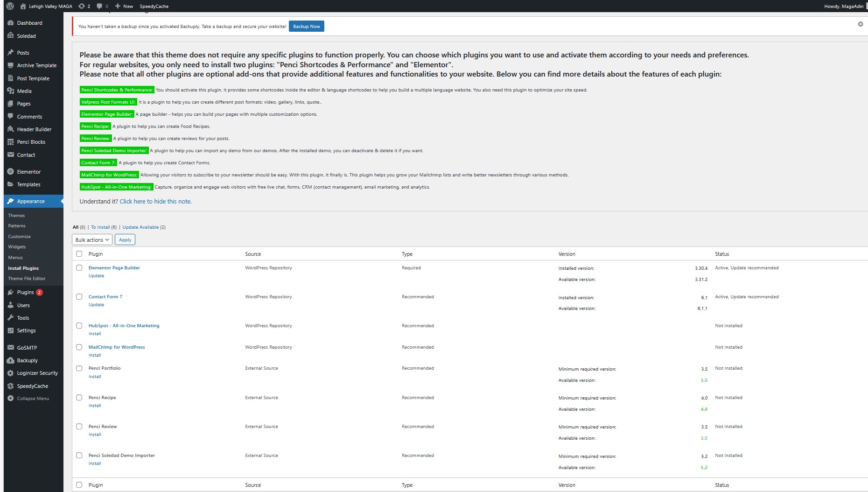868x492 pixels.
Task: Click the Appearance brush icon
Action: [x=11, y=201]
